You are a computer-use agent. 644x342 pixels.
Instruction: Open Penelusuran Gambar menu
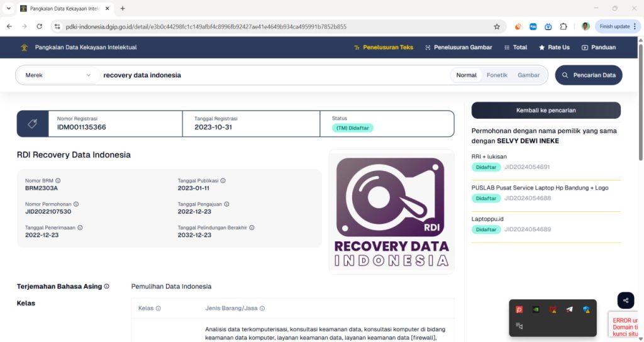458,47
